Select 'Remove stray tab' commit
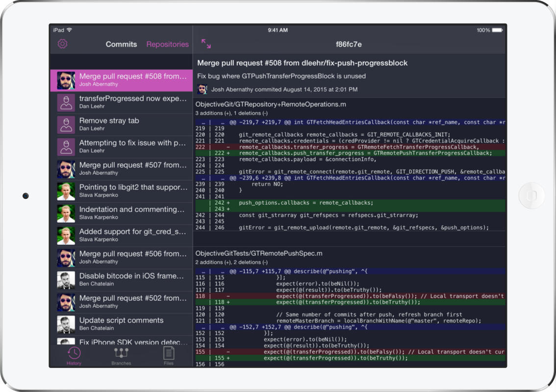The image size is (556, 392). coord(121,125)
